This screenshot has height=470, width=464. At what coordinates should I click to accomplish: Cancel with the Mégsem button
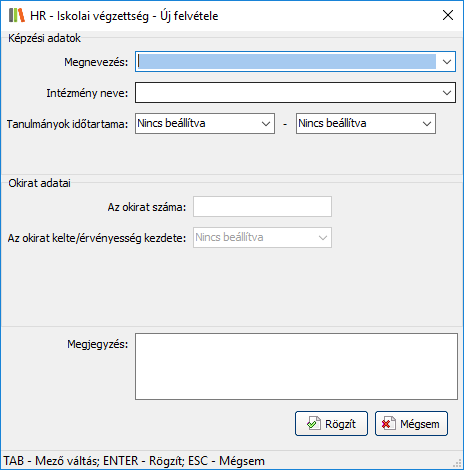point(411,424)
